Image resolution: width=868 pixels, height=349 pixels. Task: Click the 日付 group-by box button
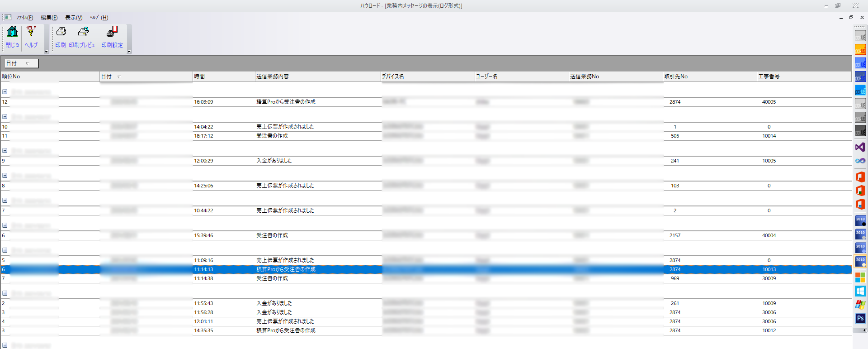(x=21, y=63)
